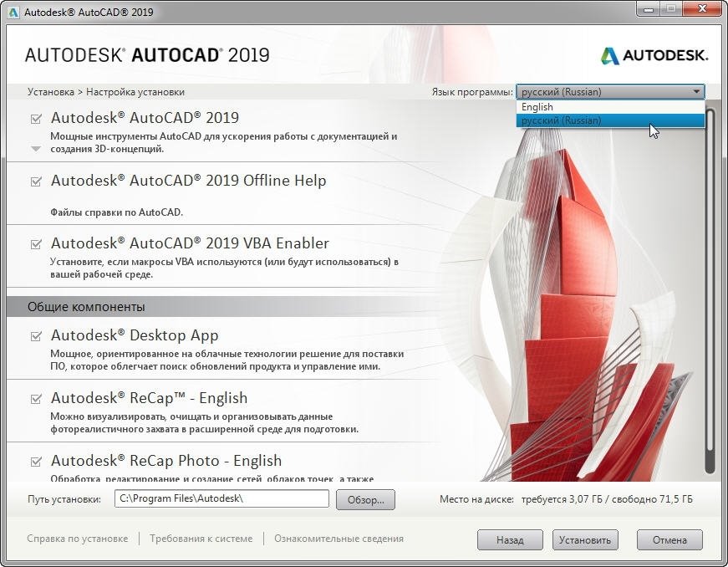Image resolution: width=728 pixels, height=567 pixels.
Task: Select the Autodesk AutoCAD 2019 component title
Action: click(145, 118)
